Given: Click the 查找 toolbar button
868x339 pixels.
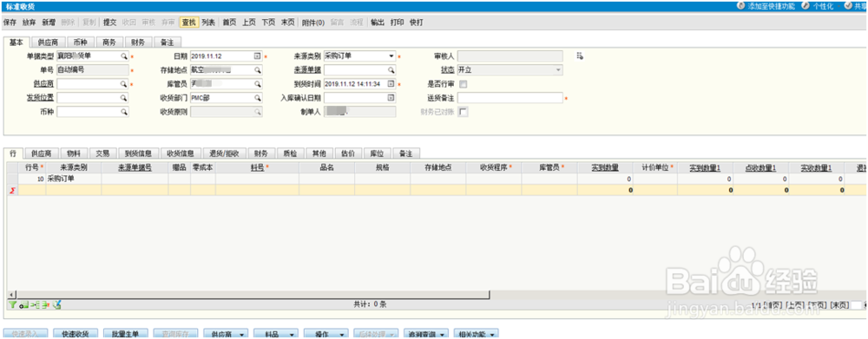Looking at the screenshot, I should pos(188,23).
